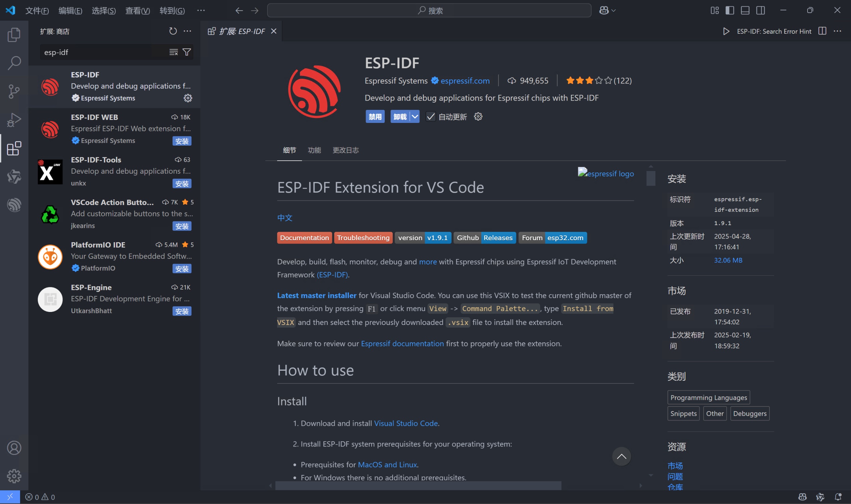Toggle the 自动更新 checkbox
Viewport: 851px width, 504px height.
click(430, 117)
